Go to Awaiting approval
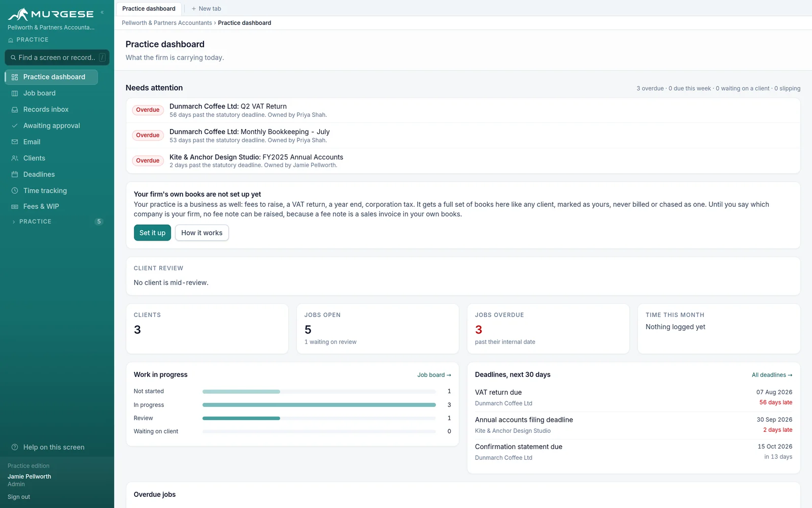 [x=51, y=125]
